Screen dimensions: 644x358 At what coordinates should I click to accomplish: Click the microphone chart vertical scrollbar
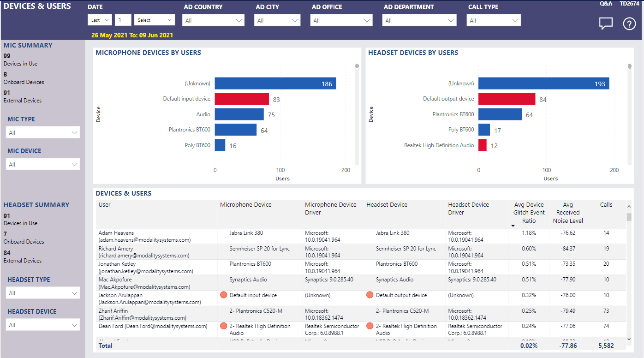click(357, 113)
